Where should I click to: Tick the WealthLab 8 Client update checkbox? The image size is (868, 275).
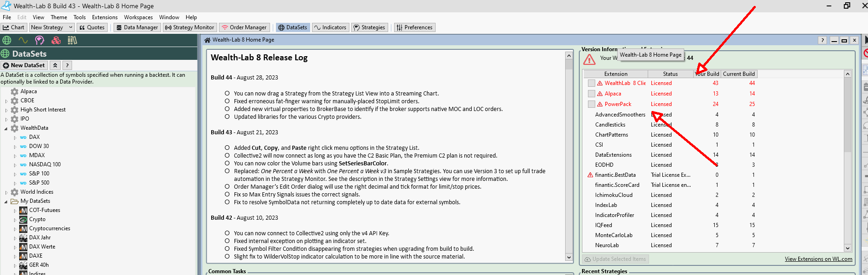[x=591, y=83]
